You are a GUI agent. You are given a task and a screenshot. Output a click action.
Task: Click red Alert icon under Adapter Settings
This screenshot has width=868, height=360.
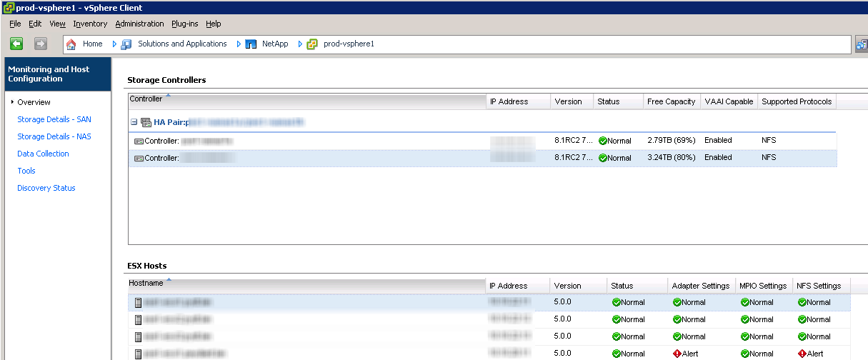click(677, 354)
